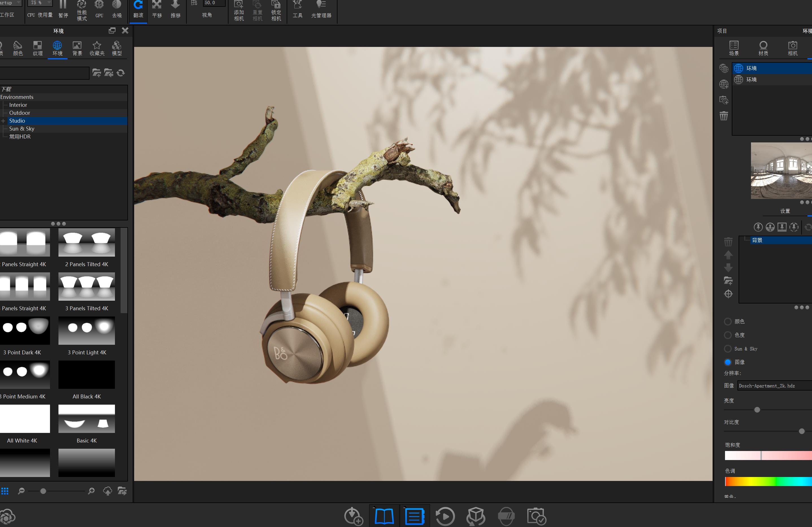Open the Sun & Sky tree folder
812x527 pixels.
(21, 129)
